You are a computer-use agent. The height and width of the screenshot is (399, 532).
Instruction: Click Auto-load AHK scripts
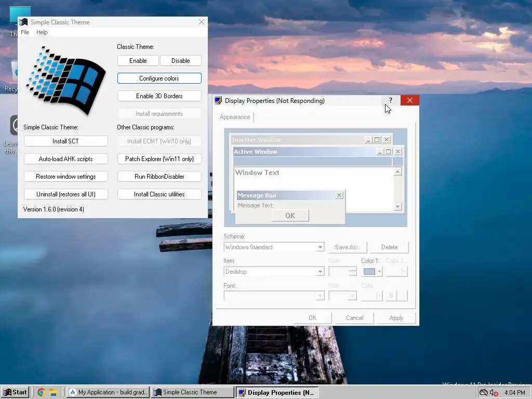click(65, 159)
